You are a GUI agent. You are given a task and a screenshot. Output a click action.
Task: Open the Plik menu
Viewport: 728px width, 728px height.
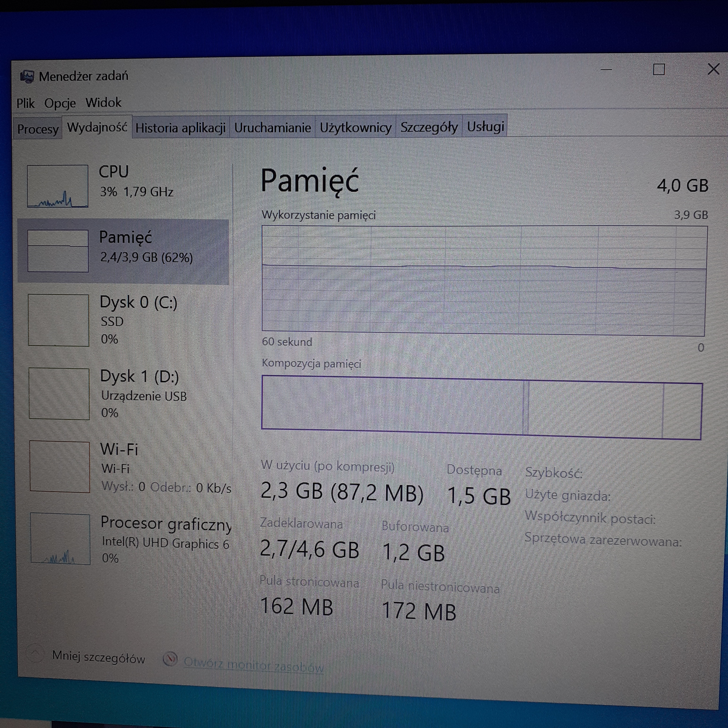point(25,103)
